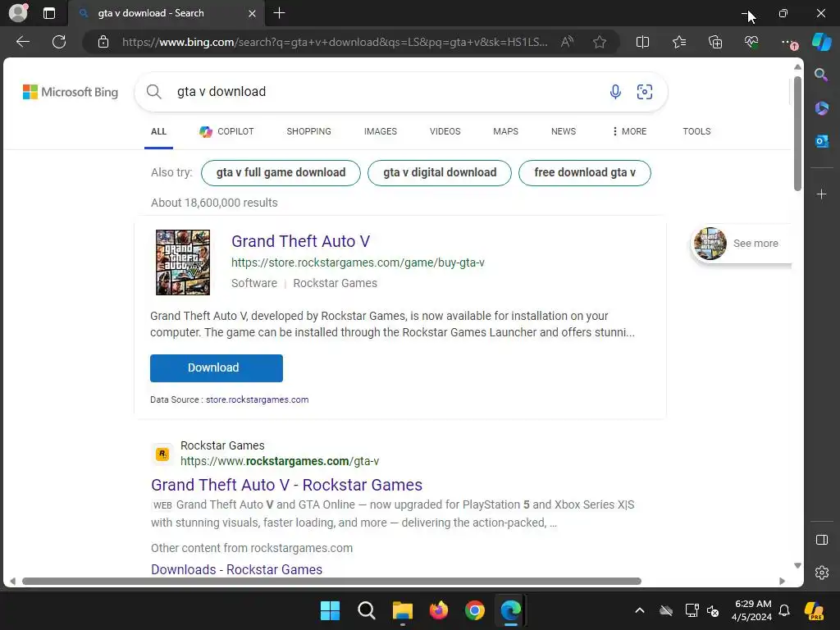
Task: Open data source store.rockstargames.com link
Action: pyautogui.click(x=257, y=399)
